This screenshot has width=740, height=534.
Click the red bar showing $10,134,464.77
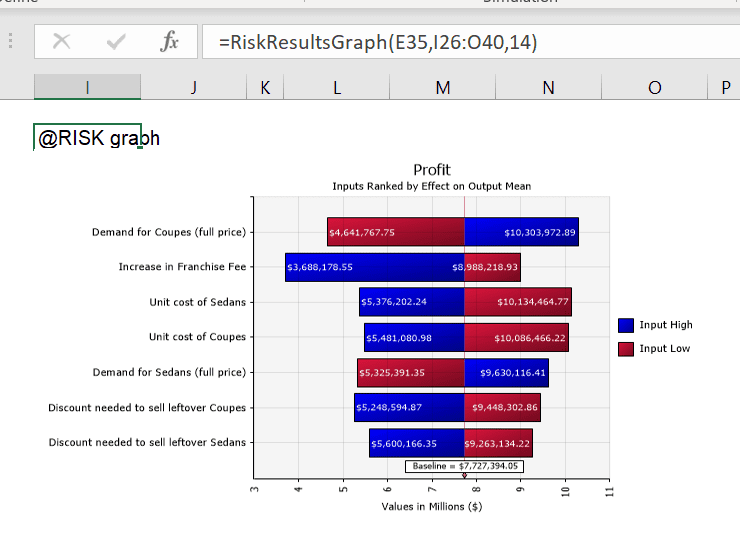click(x=518, y=302)
